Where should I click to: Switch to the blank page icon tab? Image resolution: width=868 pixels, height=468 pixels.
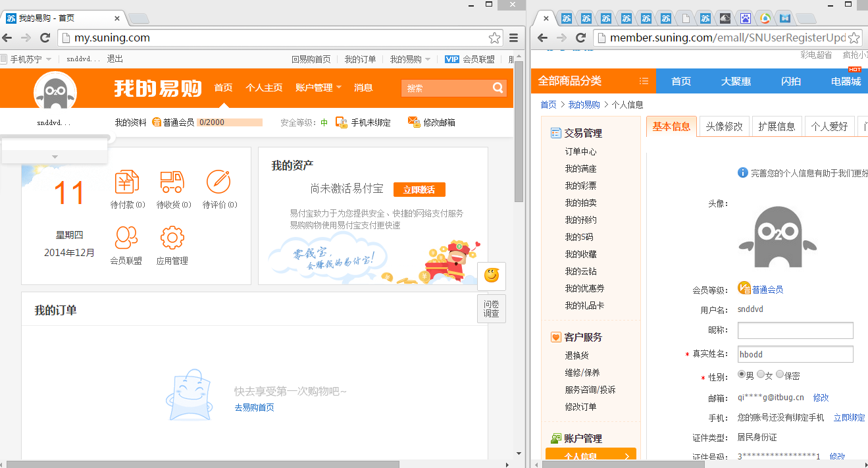pos(686,18)
